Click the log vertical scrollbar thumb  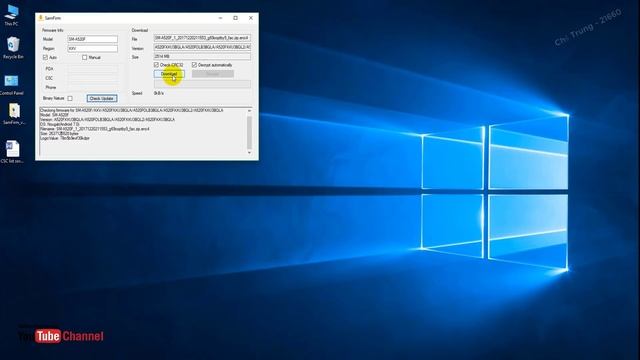pyautogui.click(x=249, y=132)
